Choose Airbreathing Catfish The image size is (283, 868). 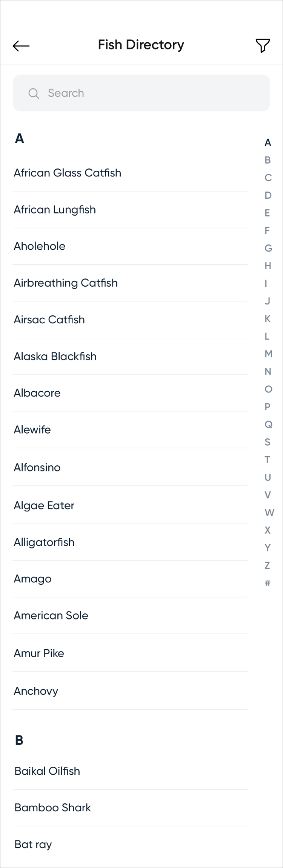(66, 283)
